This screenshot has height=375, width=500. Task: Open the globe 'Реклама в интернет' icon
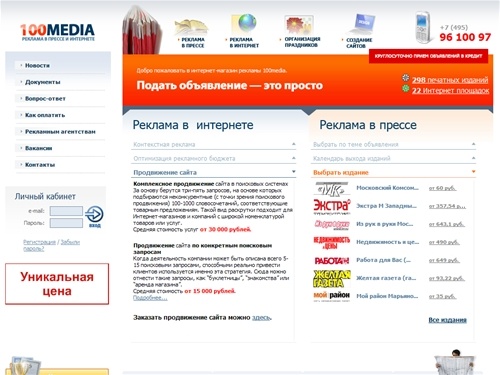click(x=244, y=23)
